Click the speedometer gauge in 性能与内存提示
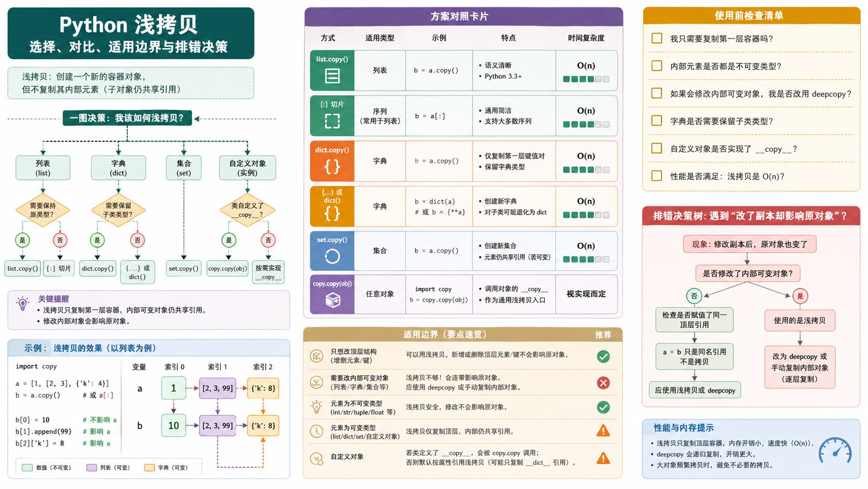Image resolution: width=868 pixels, height=489 pixels. pyautogui.click(x=835, y=450)
